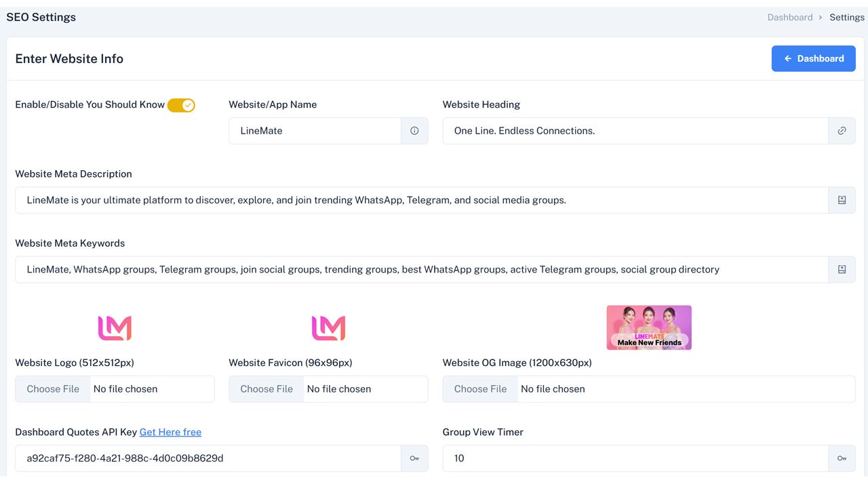Choose a file for Website Logo
Screen dimensions: 868x488
coord(53,389)
